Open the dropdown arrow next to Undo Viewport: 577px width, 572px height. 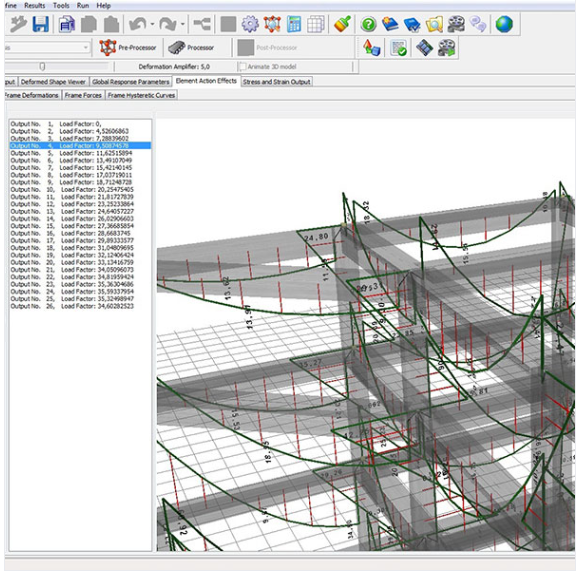coord(152,25)
